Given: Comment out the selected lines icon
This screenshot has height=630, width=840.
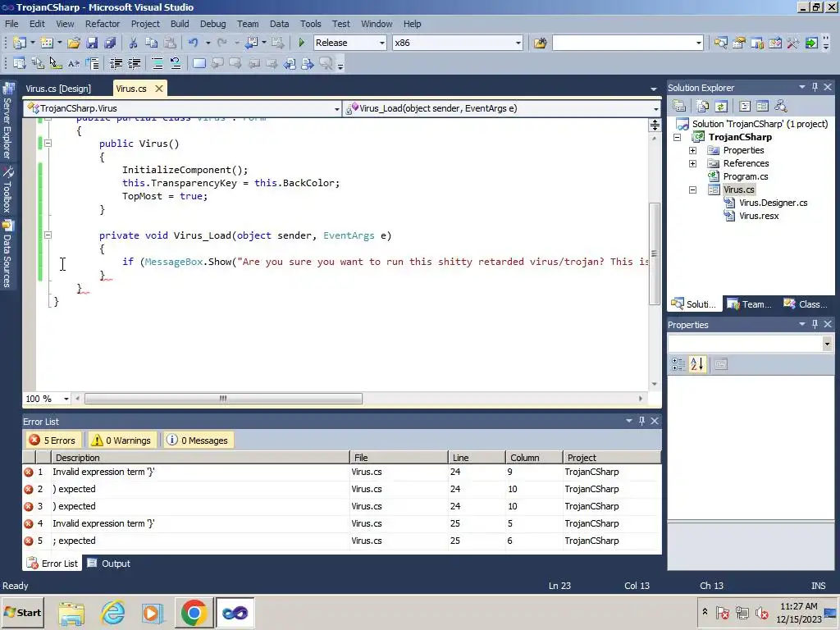Looking at the screenshot, I should 157,64.
